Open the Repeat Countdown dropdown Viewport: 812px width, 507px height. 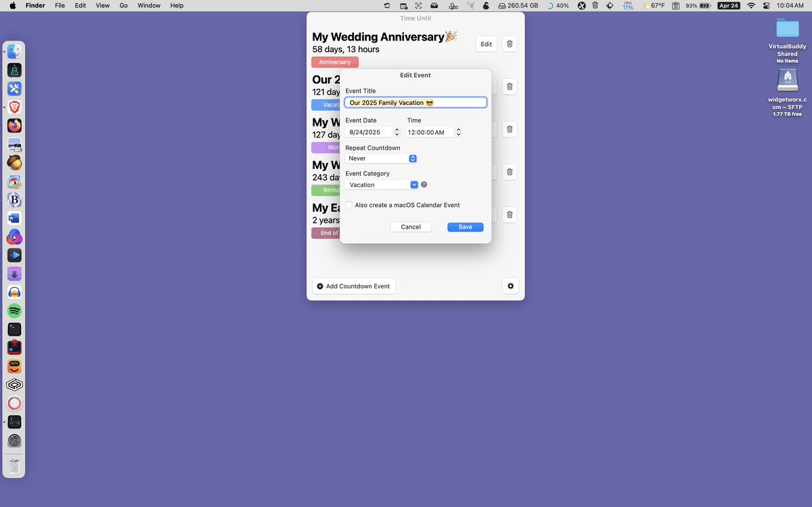[x=381, y=158]
